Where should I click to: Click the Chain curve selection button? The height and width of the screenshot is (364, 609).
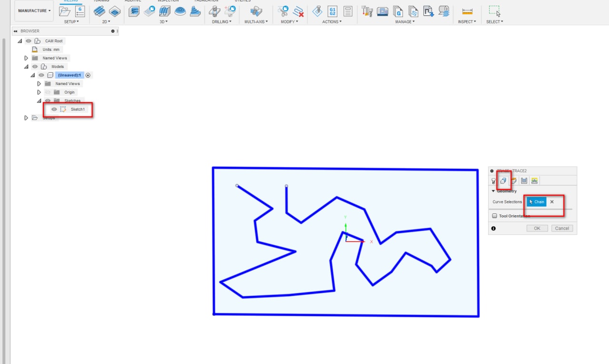[x=537, y=202]
